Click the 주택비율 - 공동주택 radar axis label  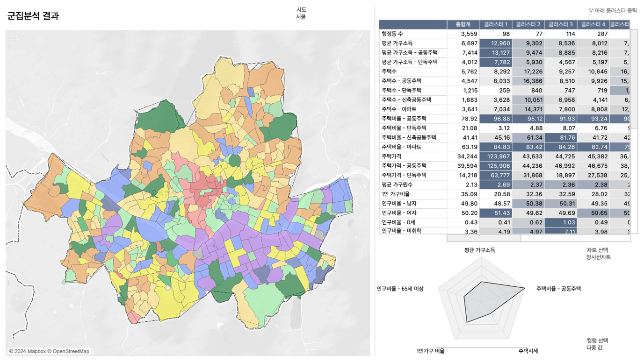click(558, 289)
